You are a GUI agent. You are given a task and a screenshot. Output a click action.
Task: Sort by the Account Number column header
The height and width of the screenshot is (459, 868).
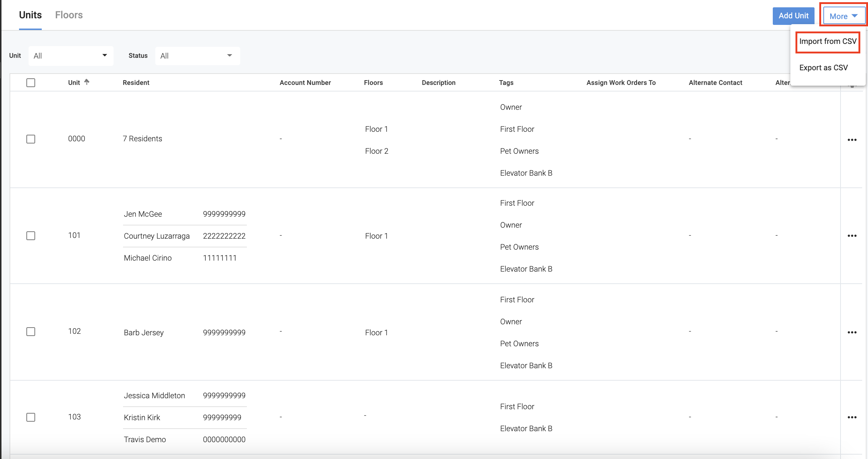point(305,83)
